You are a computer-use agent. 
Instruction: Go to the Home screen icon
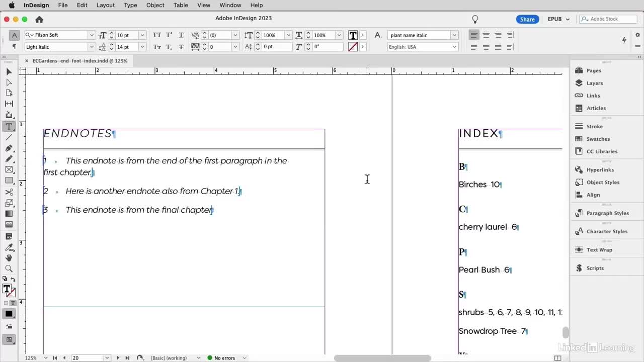(x=39, y=19)
